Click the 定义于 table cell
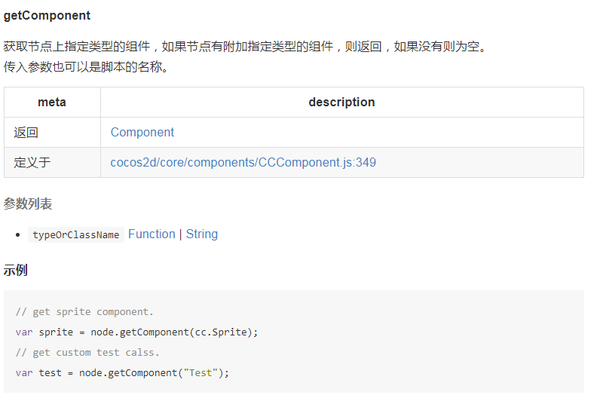600x401 pixels. click(x=33, y=162)
